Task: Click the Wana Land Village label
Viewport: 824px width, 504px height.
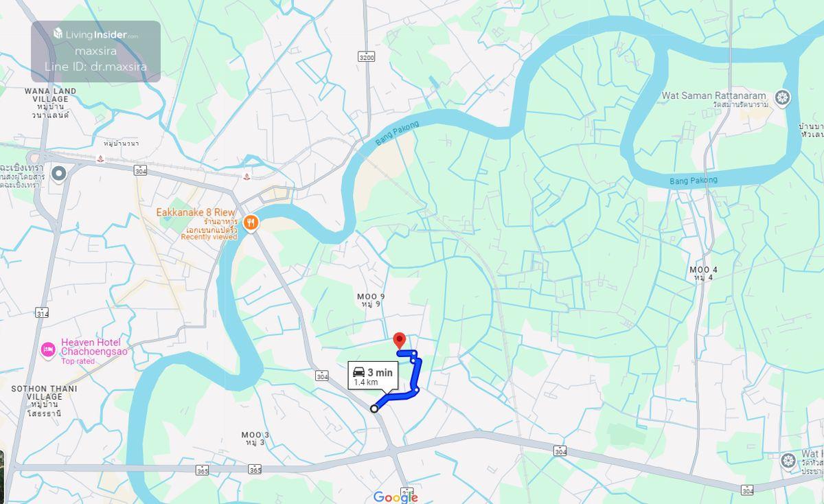Action: tap(50, 103)
